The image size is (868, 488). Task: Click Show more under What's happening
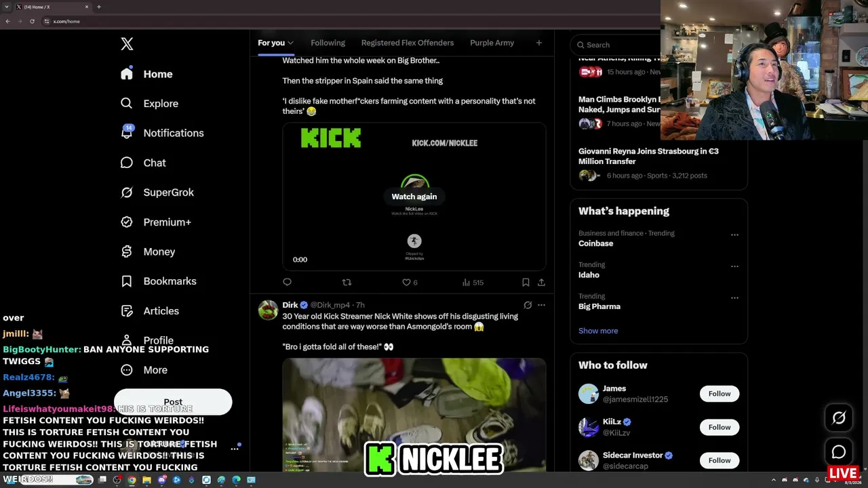(598, 331)
